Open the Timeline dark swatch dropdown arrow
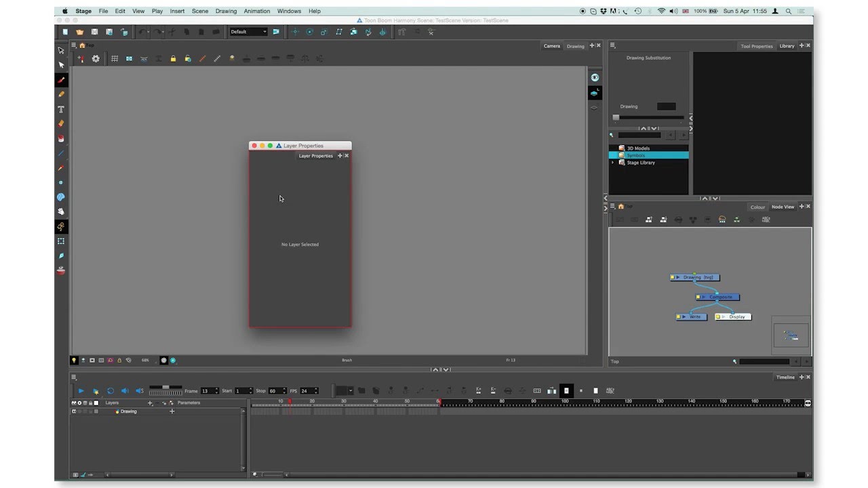868x488 pixels. pos(350,391)
